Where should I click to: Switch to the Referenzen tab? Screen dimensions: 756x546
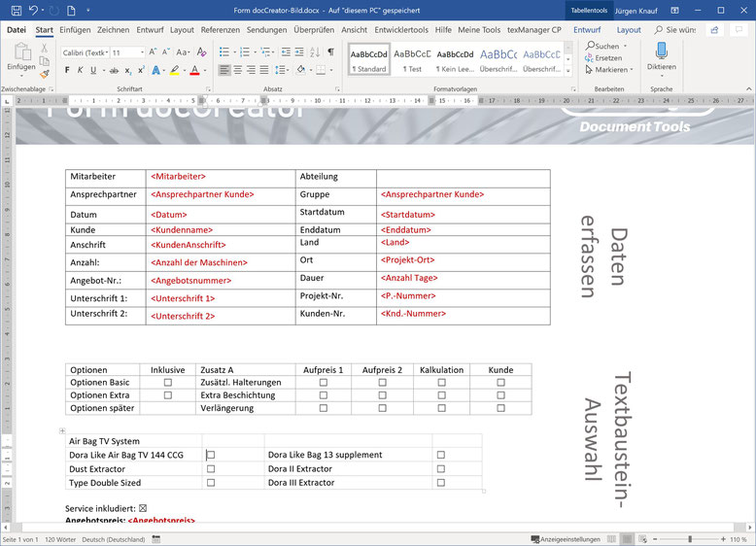pyautogui.click(x=221, y=30)
